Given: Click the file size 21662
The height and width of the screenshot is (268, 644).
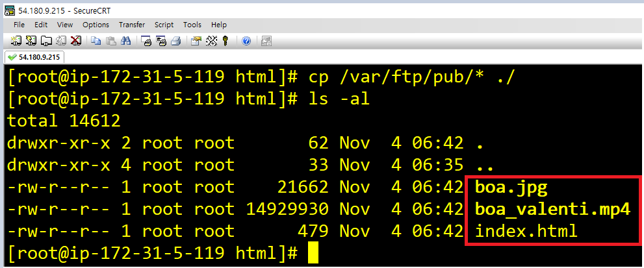Looking at the screenshot, I should (x=303, y=187).
